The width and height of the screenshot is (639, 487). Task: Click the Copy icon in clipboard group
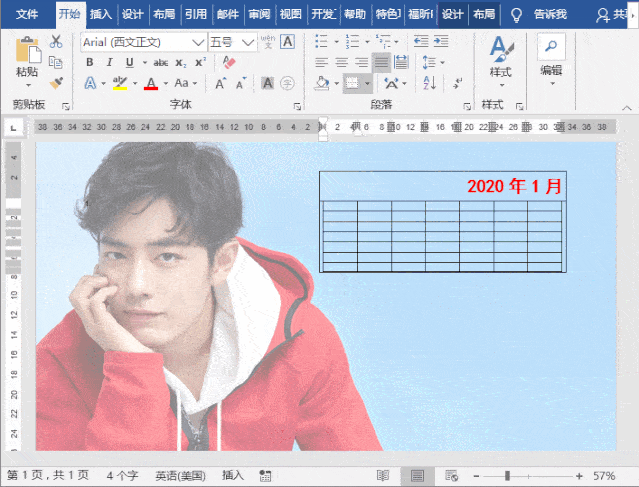click(56, 62)
